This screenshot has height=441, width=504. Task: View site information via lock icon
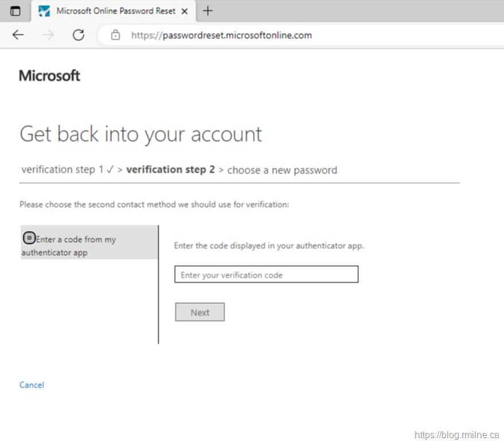click(x=115, y=35)
